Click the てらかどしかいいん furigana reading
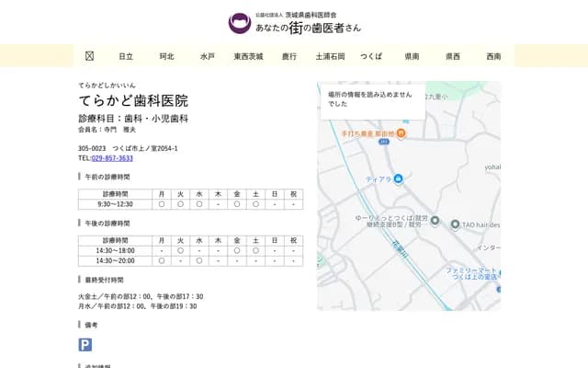Image resolution: width=588 pixels, height=368 pixels. [107, 86]
